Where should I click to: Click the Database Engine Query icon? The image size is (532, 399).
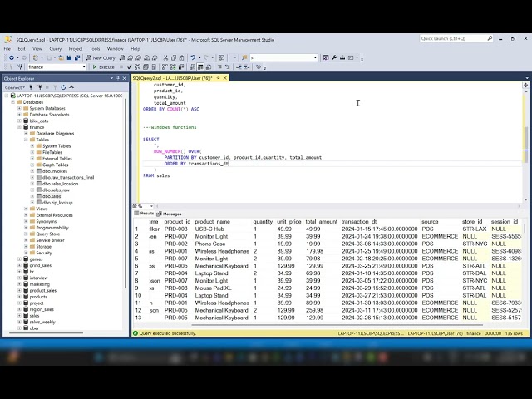coord(122,57)
